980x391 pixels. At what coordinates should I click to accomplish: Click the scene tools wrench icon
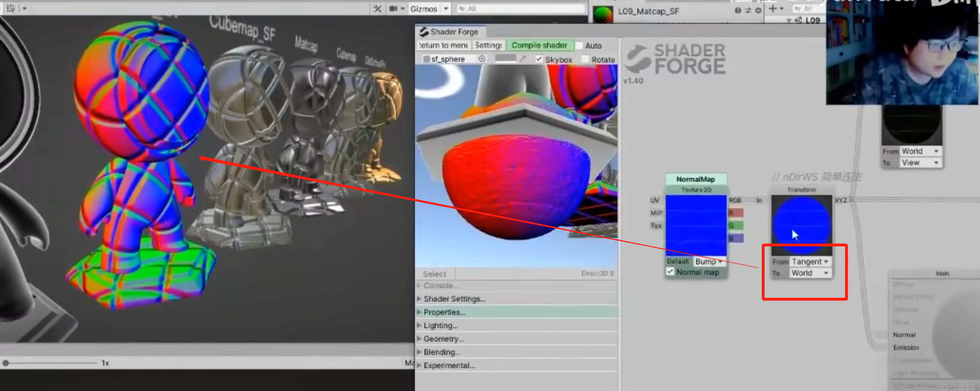pyautogui.click(x=377, y=8)
